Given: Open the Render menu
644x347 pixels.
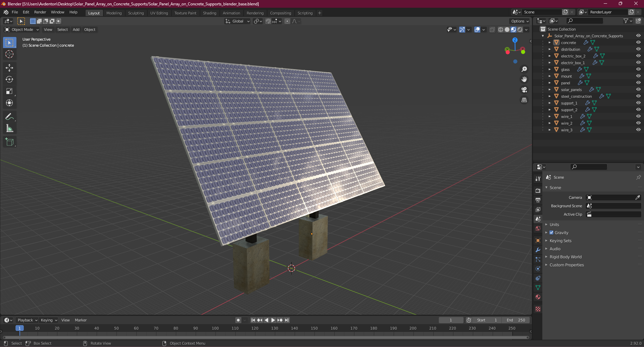Looking at the screenshot, I should click(x=40, y=12).
